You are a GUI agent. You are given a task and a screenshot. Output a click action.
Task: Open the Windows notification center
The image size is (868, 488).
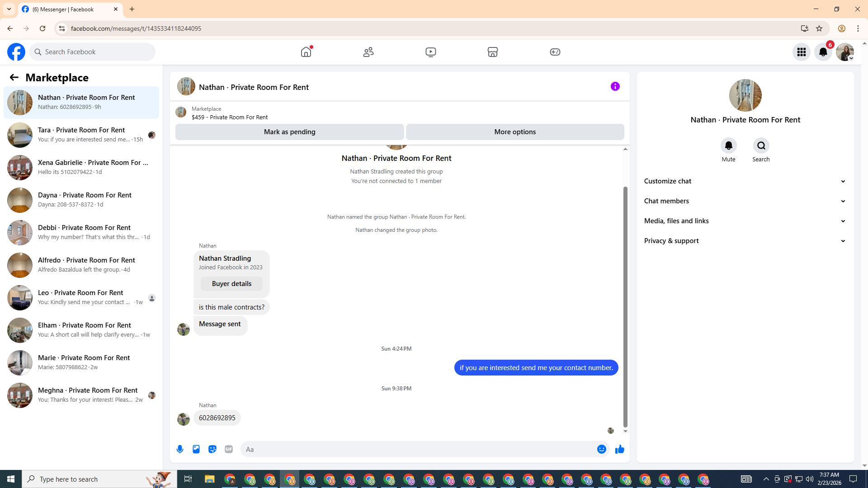853,479
